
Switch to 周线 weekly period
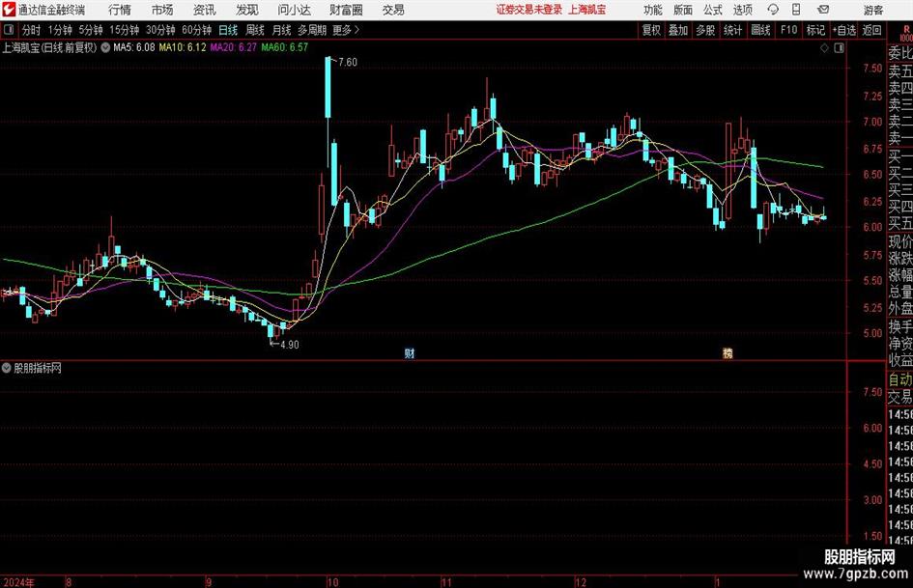(255, 30)
